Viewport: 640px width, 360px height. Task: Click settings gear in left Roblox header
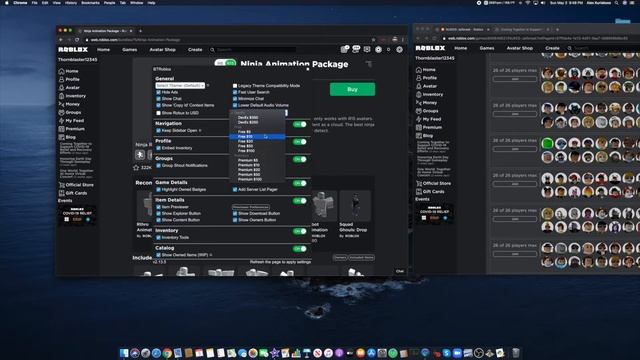(x=400, y=49)
